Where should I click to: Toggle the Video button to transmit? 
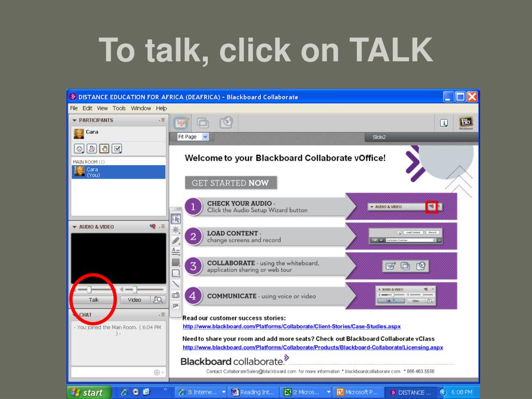[135, 300]
